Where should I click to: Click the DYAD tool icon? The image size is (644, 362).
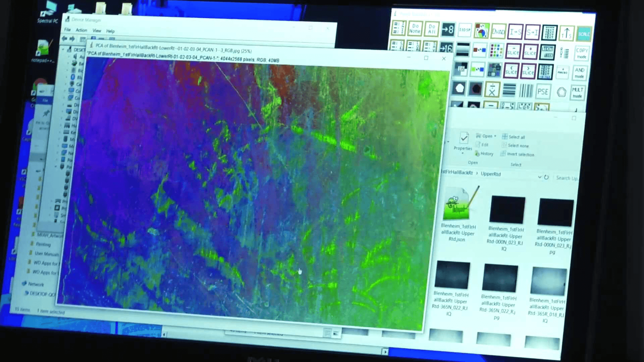498,32
